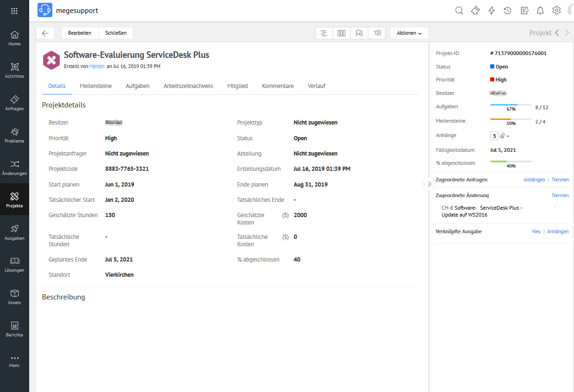
Task: Go to next project arrow
Action: pyautogui.click(x=567, y=33)
